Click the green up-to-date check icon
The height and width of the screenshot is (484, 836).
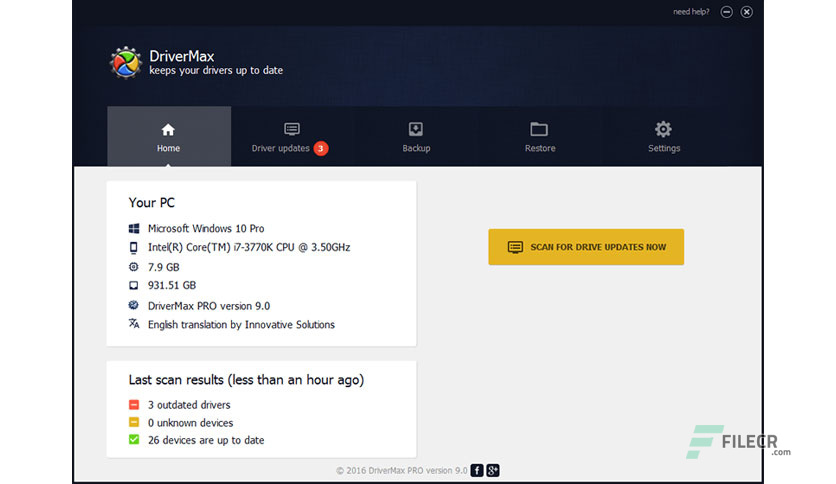[x=134, y=440]
